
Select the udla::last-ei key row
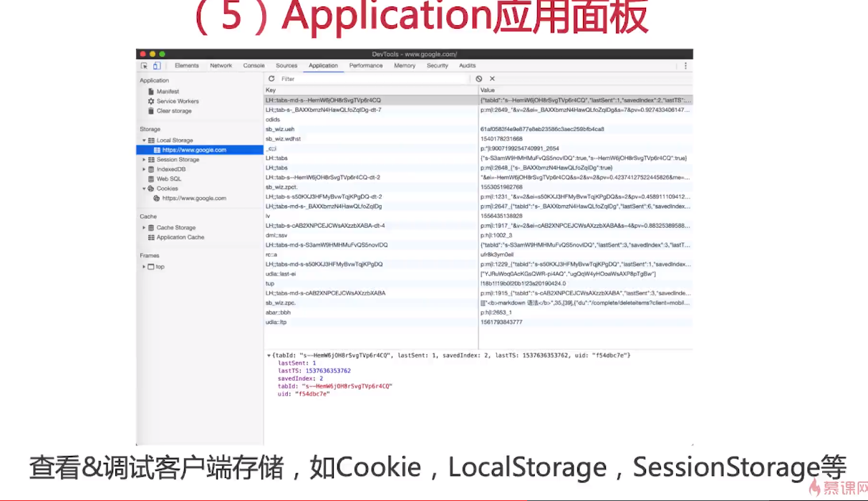point(478,274)
